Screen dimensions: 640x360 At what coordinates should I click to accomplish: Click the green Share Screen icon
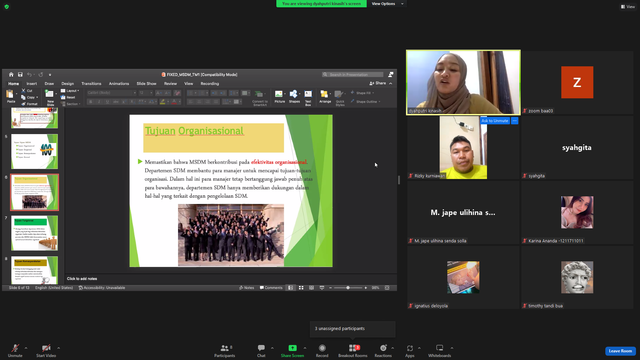pos(292,348)
